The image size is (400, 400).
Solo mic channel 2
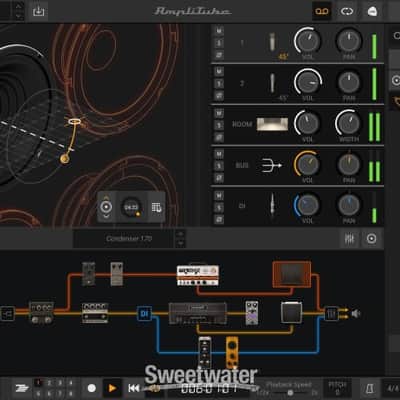(x=219, y=83)
